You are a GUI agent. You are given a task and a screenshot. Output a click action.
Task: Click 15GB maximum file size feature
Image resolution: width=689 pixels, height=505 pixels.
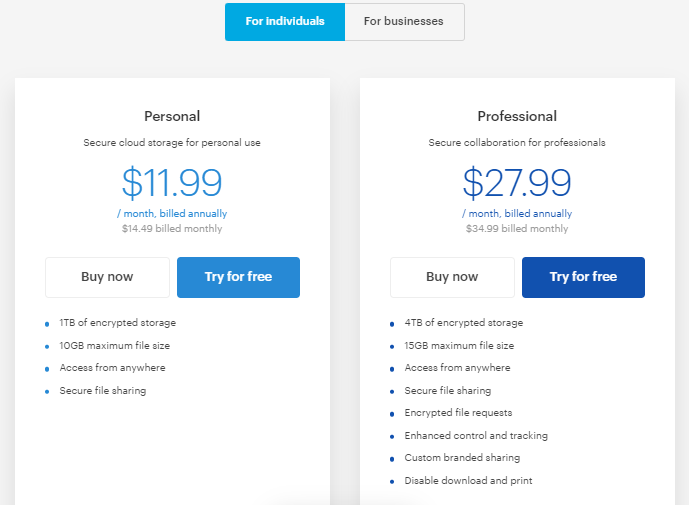(x=459, y=345)
